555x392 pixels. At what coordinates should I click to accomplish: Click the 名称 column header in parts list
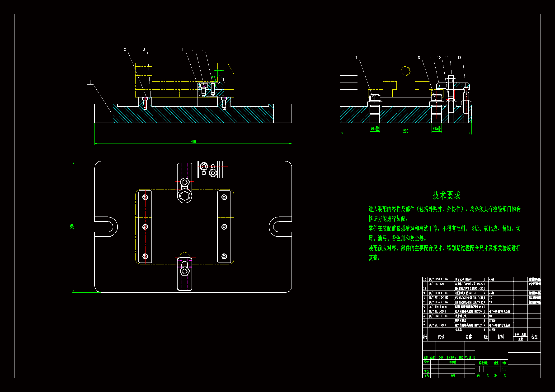point(468,337)
